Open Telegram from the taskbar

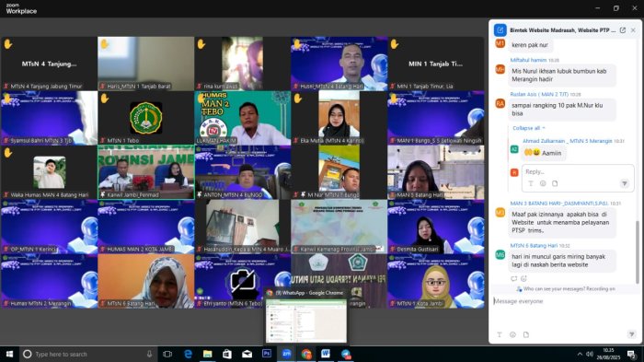click(346, 354)
